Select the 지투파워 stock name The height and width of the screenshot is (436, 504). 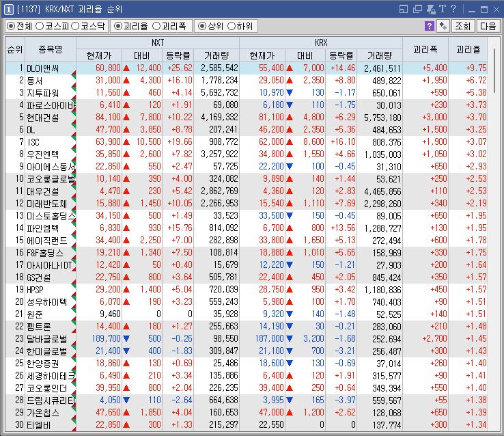(43, 93)
